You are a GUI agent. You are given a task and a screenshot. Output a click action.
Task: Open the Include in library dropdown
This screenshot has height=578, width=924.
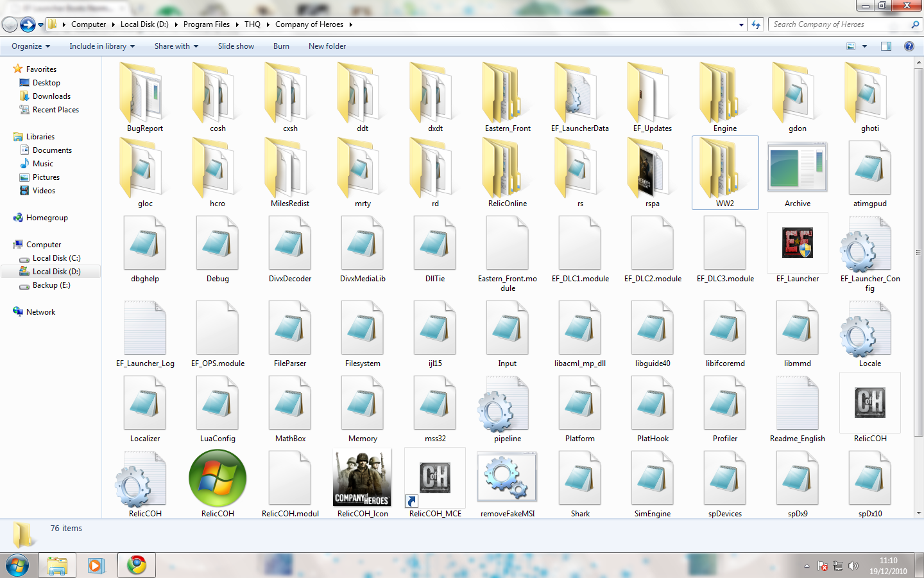102,46
